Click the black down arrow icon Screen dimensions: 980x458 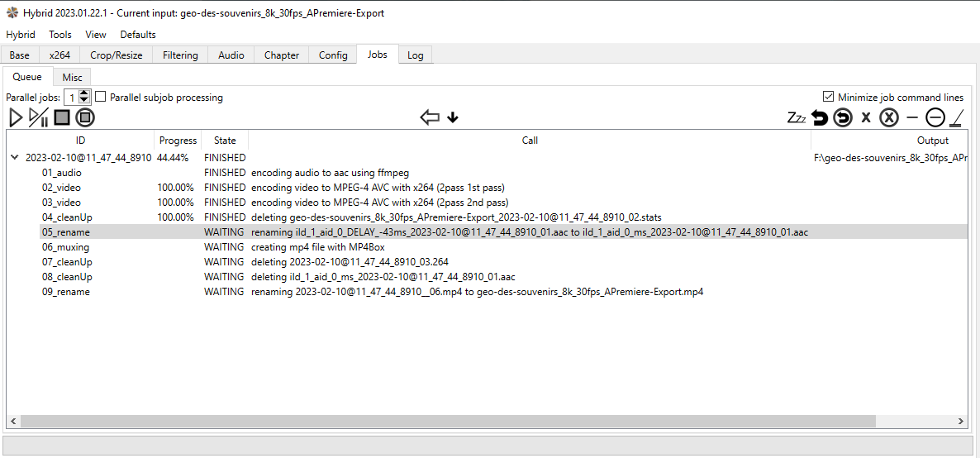point(453,117)
